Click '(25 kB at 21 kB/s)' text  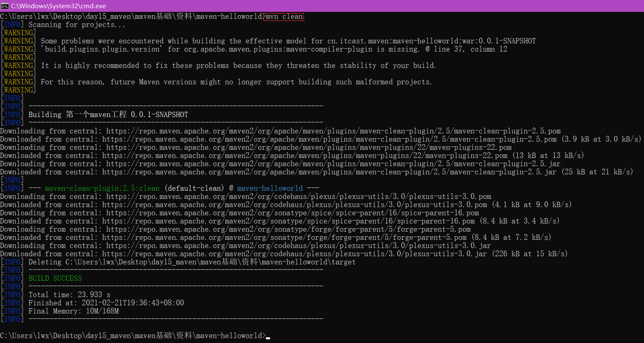click(x=597, y=172)
